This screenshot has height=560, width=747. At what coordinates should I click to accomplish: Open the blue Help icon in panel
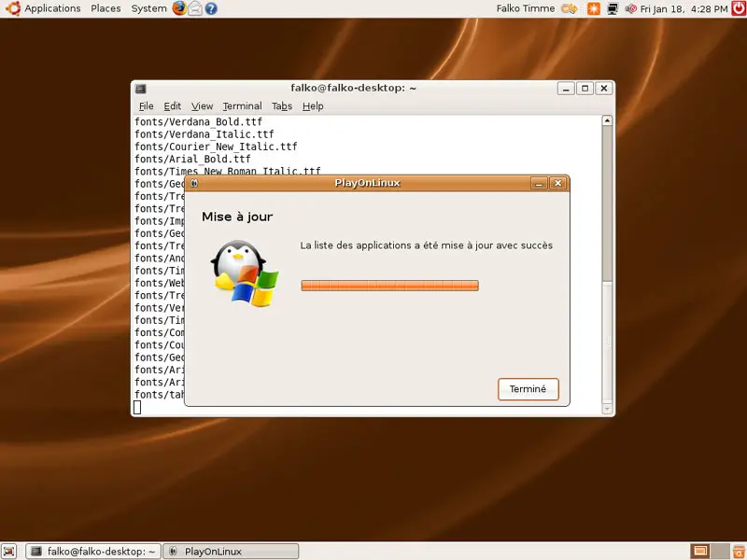pyautogui.click(x=211, y=8)
